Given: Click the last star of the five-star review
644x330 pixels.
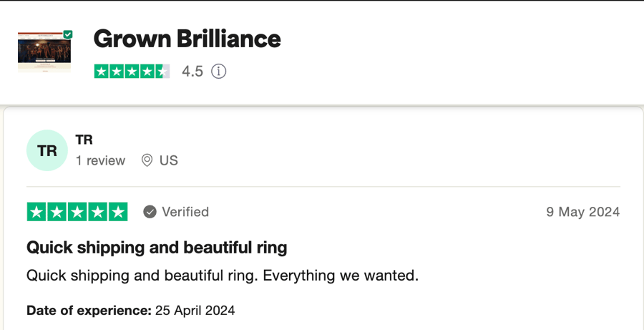Looking at the screenshot, I should [x=118, y=212].
